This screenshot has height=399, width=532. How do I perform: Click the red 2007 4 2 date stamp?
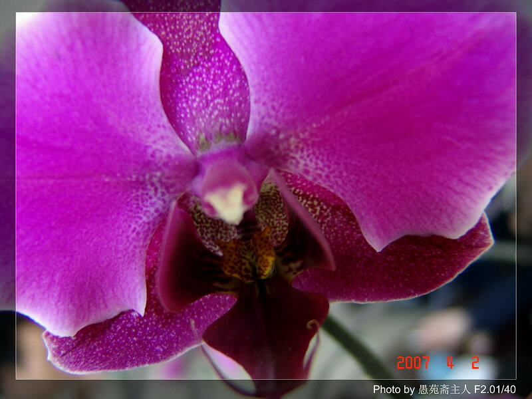tap(438, 362)
